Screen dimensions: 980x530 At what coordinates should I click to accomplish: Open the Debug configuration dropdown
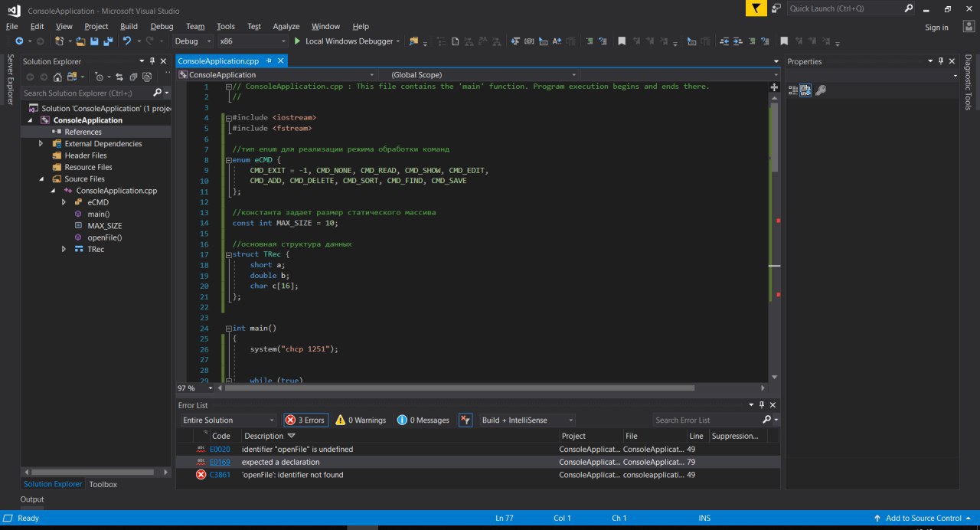191,41
